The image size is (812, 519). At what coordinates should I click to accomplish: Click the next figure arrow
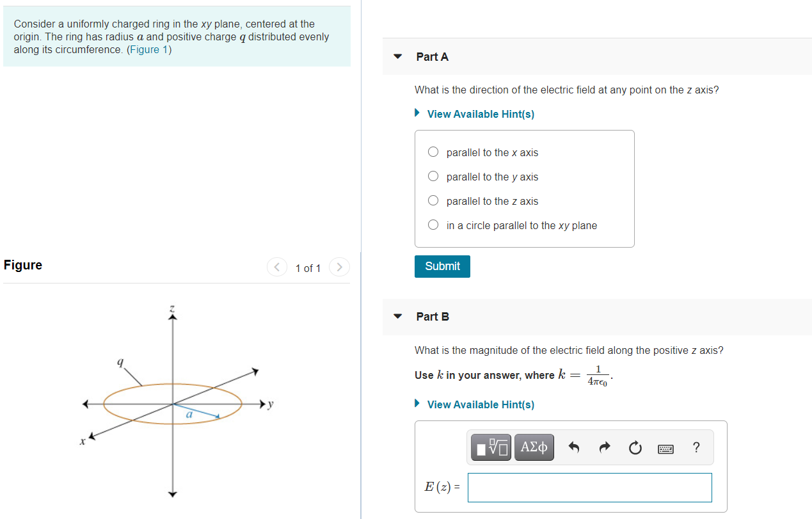pos(338,267)
